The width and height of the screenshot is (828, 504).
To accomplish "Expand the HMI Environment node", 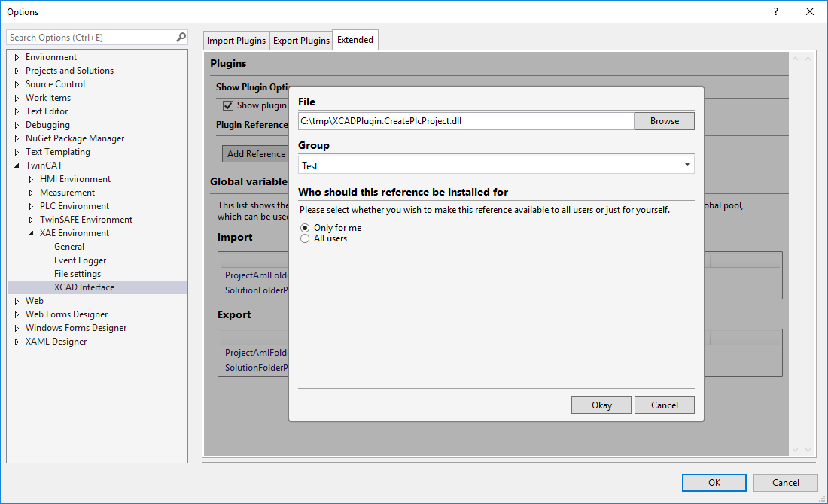I will [31, 179].
